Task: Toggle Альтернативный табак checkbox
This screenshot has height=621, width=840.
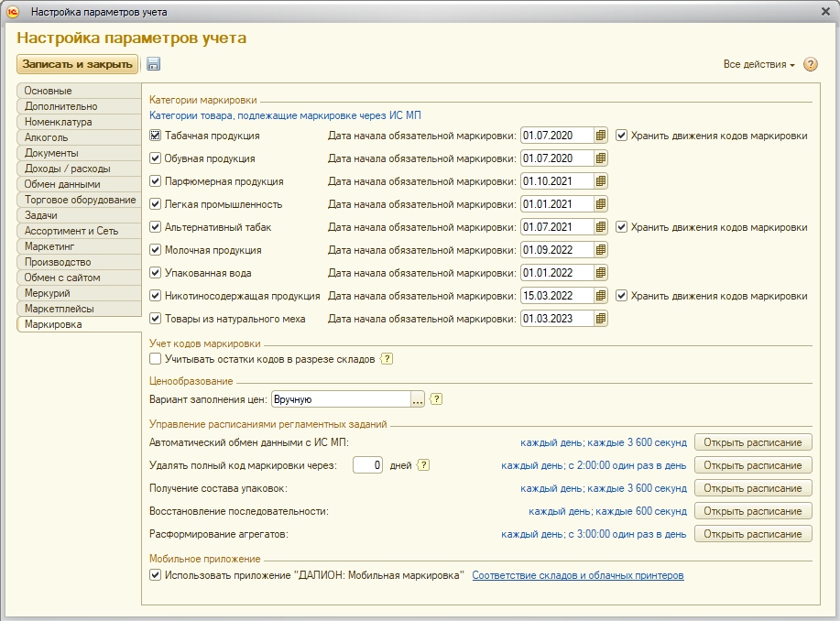Action: pyautogui.click(x=155, y=227)
